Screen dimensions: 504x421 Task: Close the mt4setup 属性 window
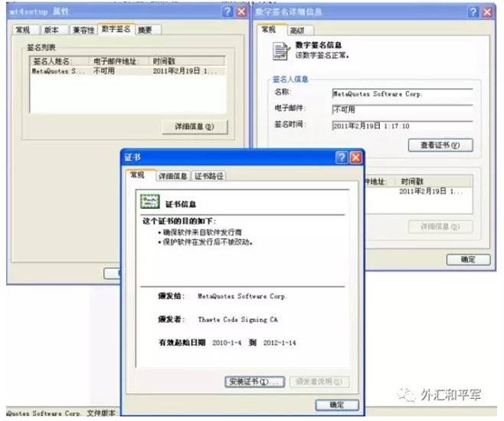(241, 12)
